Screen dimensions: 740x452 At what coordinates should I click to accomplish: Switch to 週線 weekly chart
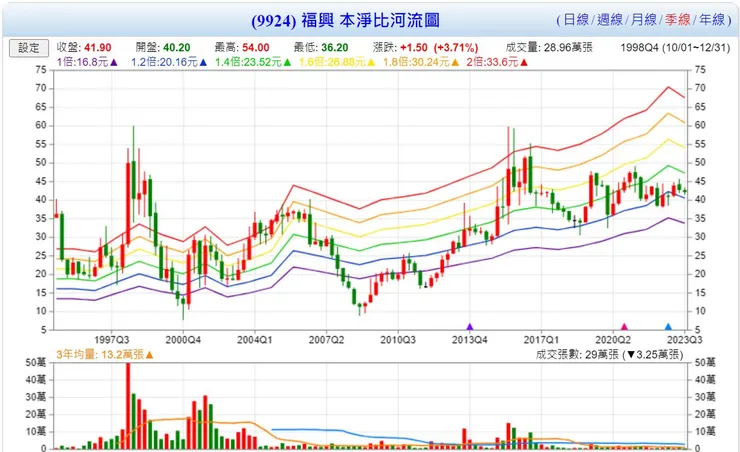[610, 20]
